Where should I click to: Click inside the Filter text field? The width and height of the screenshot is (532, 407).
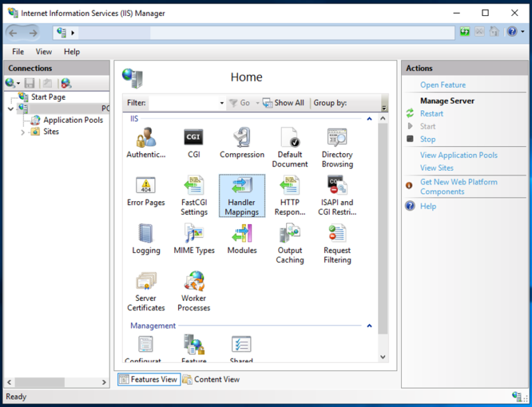click(184, 103)
